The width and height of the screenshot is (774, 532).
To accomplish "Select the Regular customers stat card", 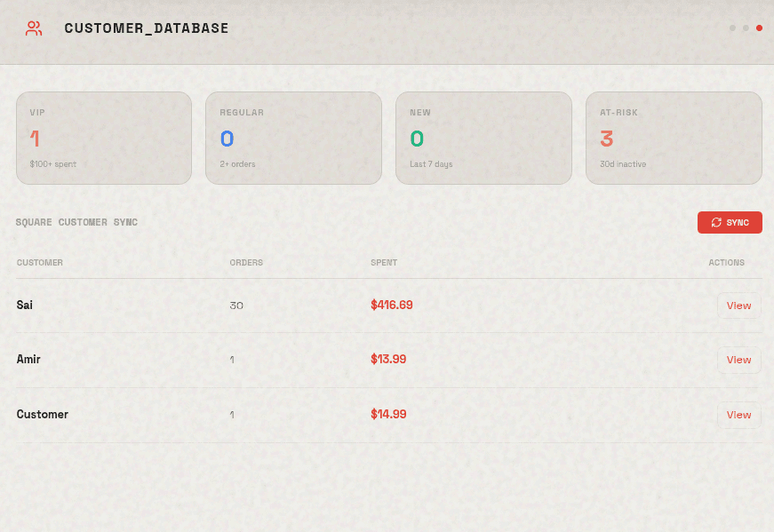I will (x=293, y=138).
